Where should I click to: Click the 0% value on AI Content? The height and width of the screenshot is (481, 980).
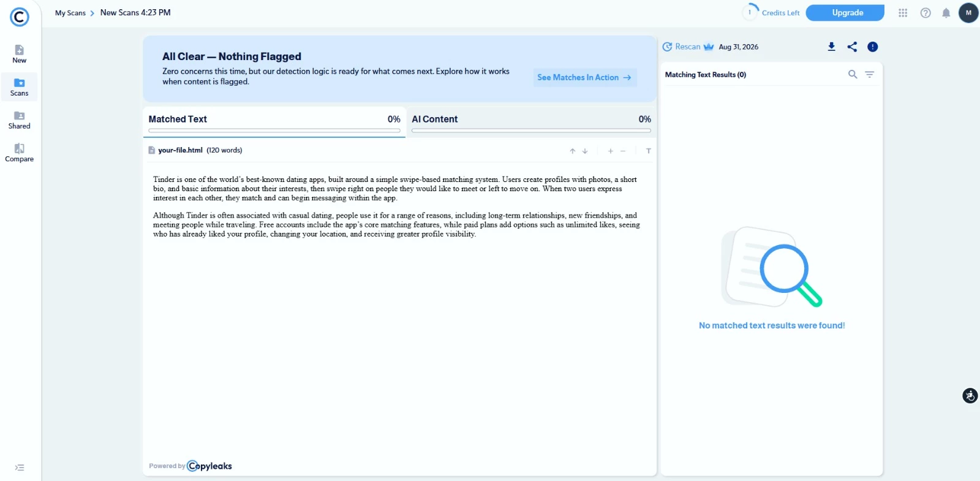click(645, 119)
